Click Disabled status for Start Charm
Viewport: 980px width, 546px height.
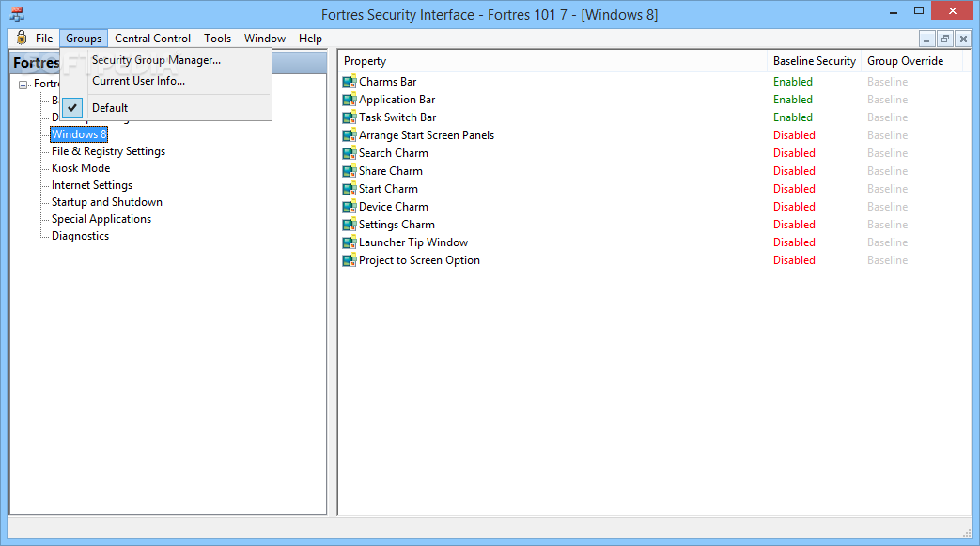click(x=794, y=189)
